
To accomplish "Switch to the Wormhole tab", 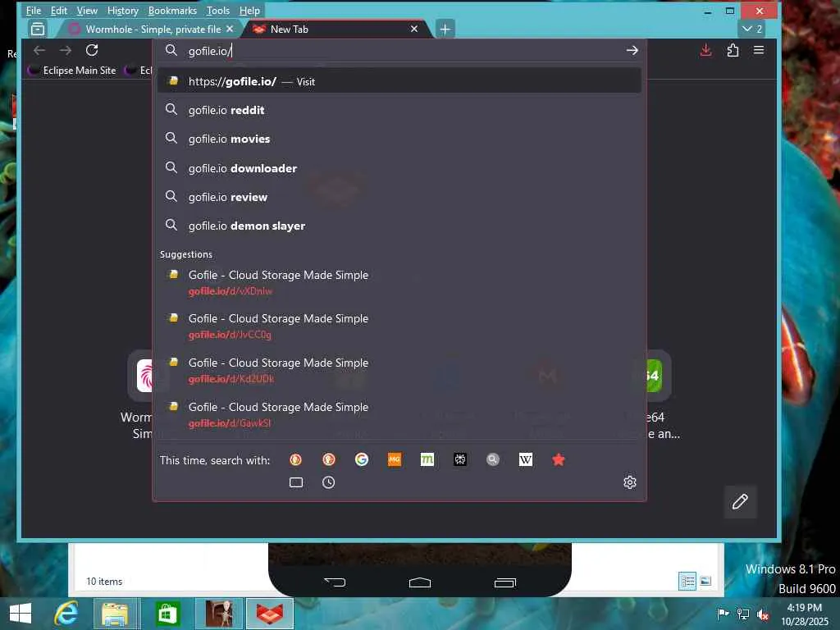I will click(x=152, y=29).
